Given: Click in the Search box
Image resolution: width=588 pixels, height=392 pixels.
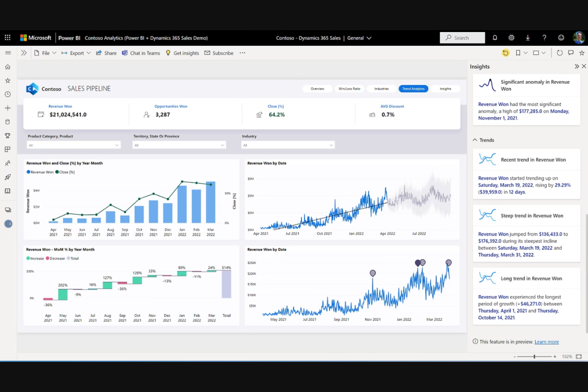Looking at the screenshot, I should point(462,38).
